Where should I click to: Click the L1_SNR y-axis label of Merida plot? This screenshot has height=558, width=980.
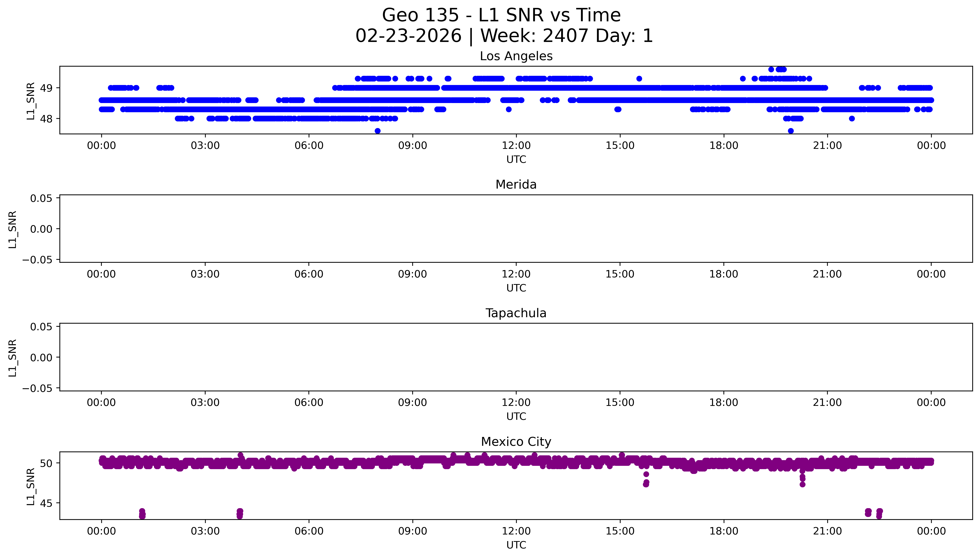(x=12, y=229)
